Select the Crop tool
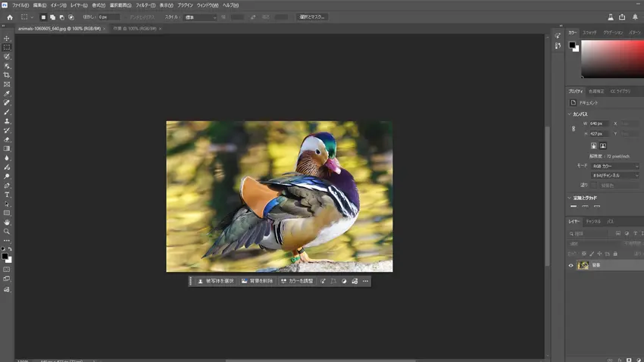The image size is (644, 362). pos(8,75)
